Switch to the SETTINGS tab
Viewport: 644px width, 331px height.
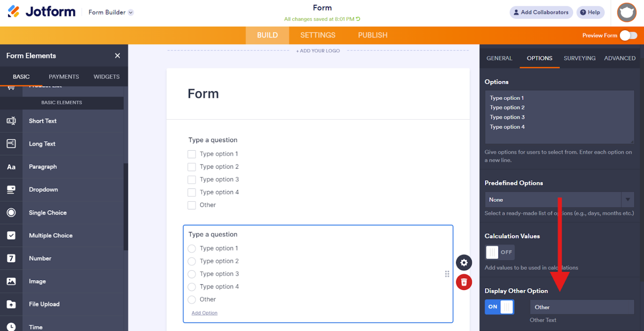(x=317, y=35)
